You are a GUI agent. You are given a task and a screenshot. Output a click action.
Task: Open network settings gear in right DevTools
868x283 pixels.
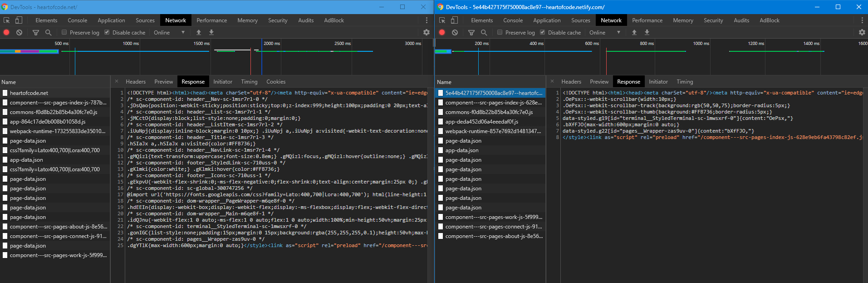(x=862, y=32)
